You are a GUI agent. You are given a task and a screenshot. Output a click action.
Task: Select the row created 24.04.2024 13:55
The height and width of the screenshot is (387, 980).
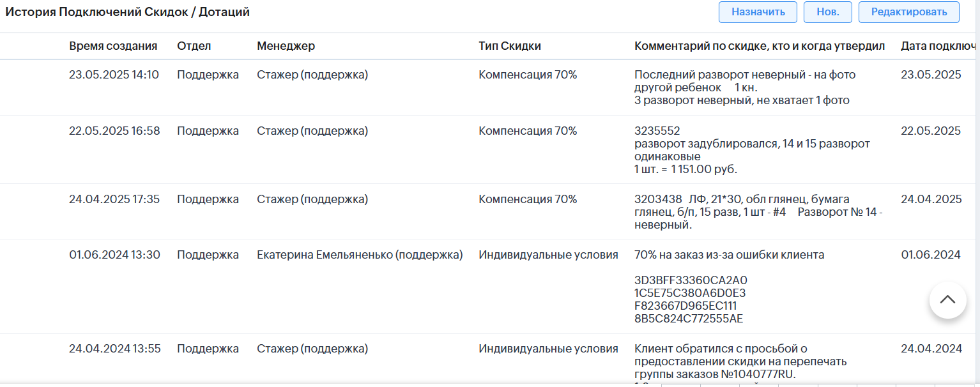click(x=115, y=349)
